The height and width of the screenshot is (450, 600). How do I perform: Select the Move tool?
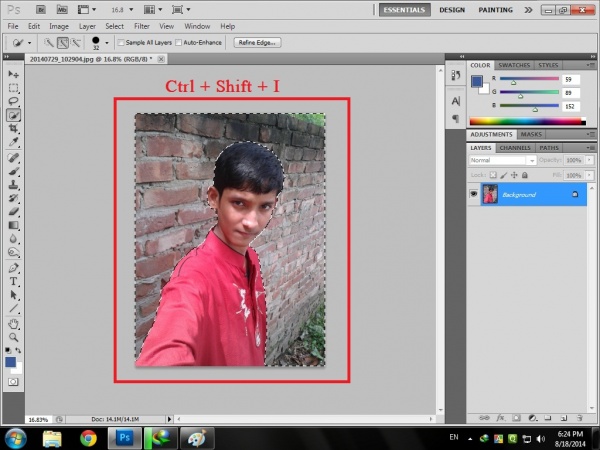click(13, 74)
